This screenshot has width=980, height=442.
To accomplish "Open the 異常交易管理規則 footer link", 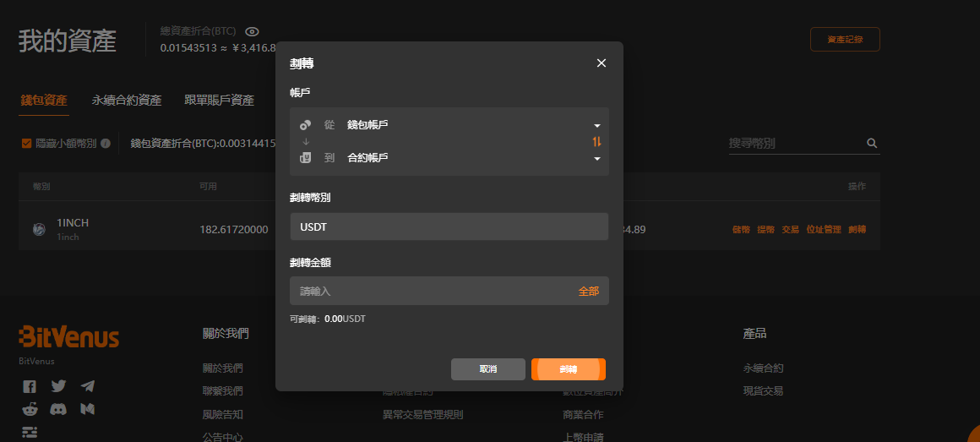I will (423, 414).
